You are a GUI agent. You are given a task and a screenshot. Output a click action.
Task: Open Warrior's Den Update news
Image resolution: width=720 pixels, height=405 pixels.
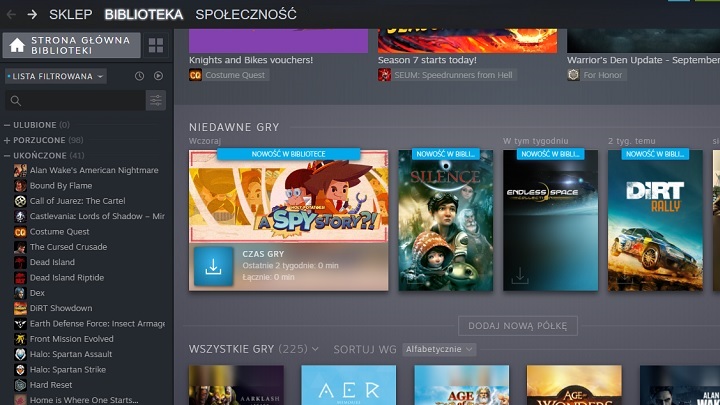[x=643, y=60]
